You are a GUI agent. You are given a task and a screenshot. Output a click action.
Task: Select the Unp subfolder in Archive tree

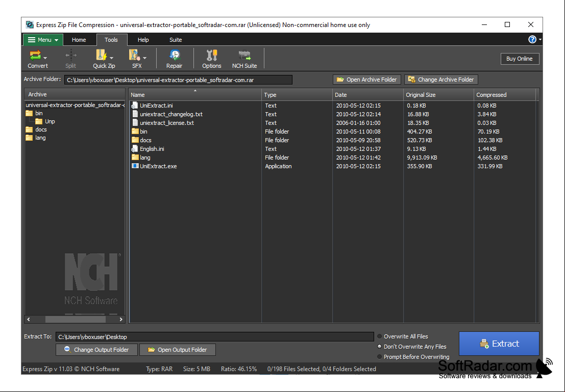45,121
